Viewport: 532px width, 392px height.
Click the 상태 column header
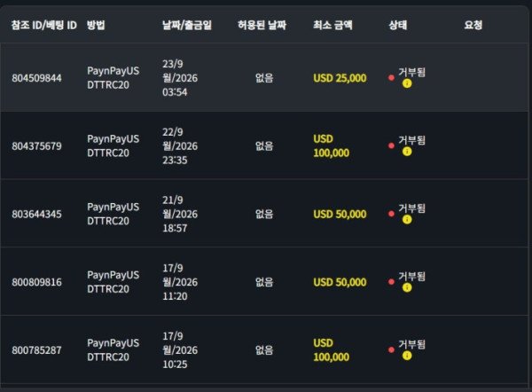[398, 25]
